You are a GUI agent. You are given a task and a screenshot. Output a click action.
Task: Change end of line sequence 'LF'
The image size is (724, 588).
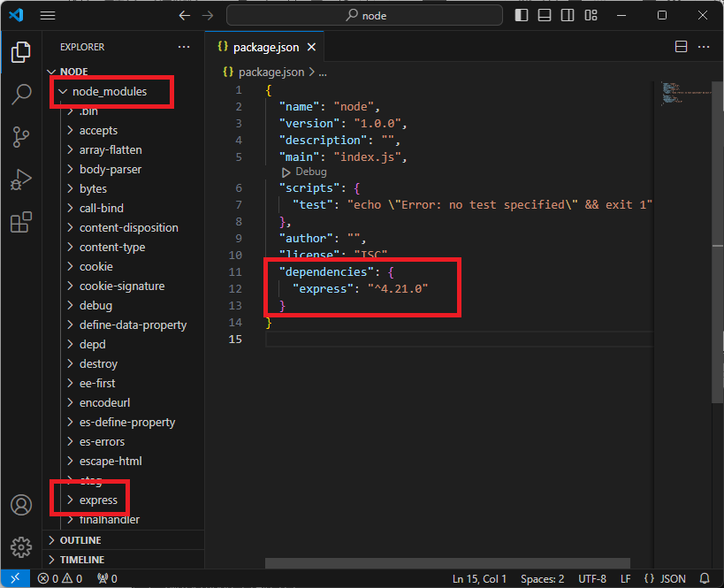[x=625, y=579]
